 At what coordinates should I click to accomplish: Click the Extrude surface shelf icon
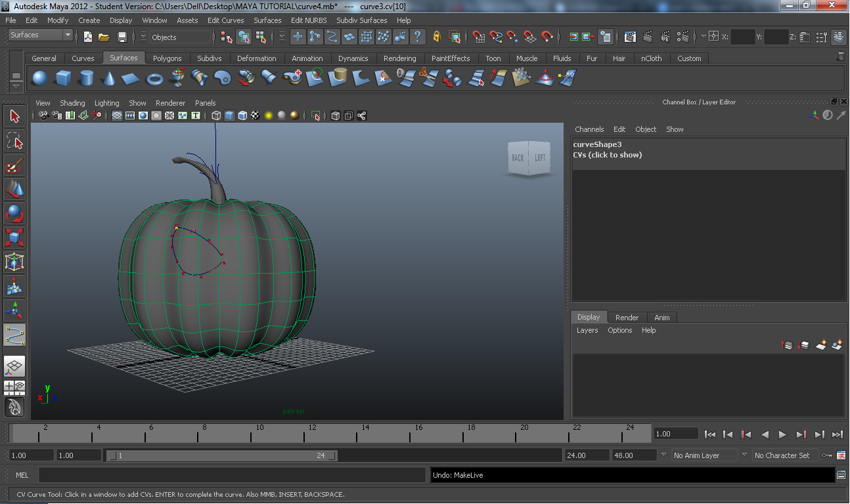coord(246,79)
